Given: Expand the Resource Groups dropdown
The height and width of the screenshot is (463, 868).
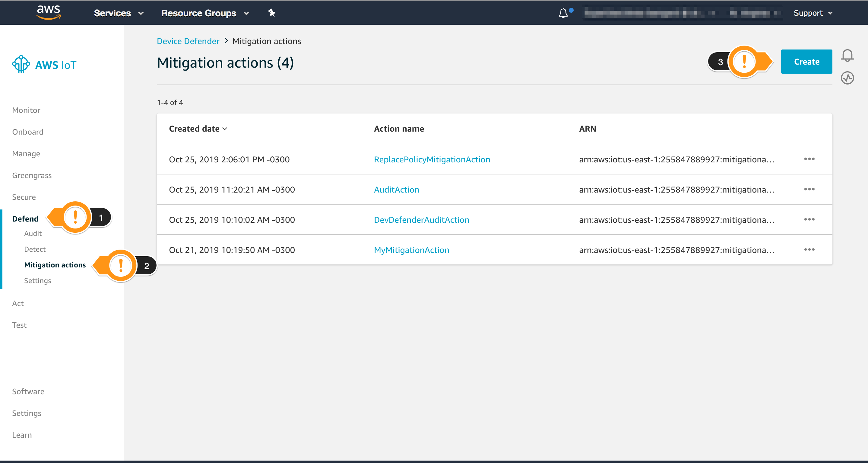Looking at the screenshot, I should click(205, 13).
